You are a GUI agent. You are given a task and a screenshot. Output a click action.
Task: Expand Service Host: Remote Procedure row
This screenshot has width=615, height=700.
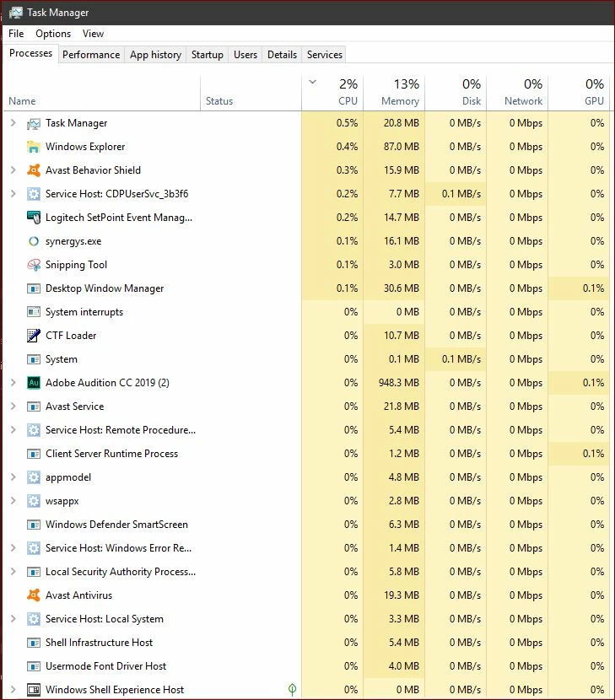[13, 430]
